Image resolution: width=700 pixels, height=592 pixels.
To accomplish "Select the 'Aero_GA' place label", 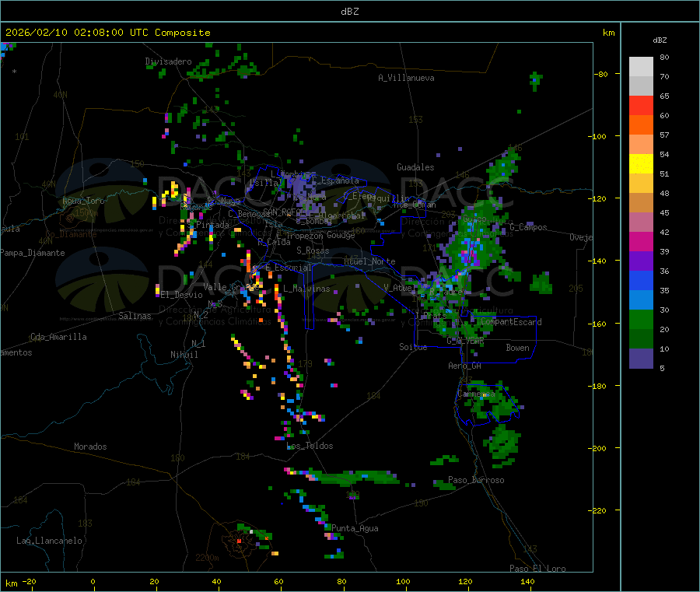I will tap(465, 366).
